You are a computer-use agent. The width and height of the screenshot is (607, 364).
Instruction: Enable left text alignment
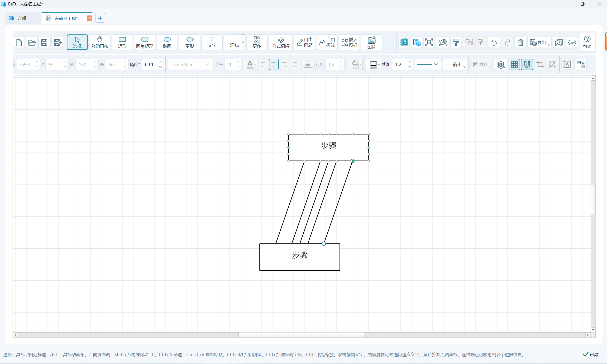pos(263,65)
